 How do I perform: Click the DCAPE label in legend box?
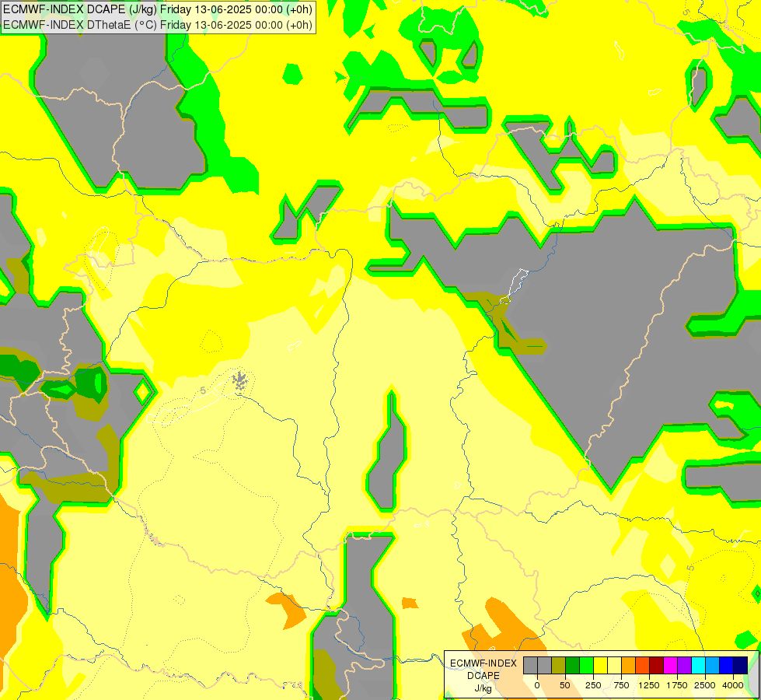(483, 676)
